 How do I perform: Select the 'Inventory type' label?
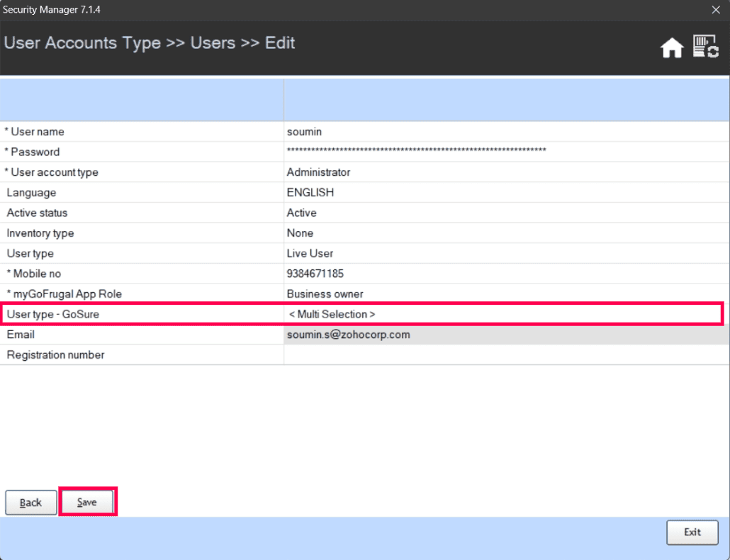pos(40,233)
